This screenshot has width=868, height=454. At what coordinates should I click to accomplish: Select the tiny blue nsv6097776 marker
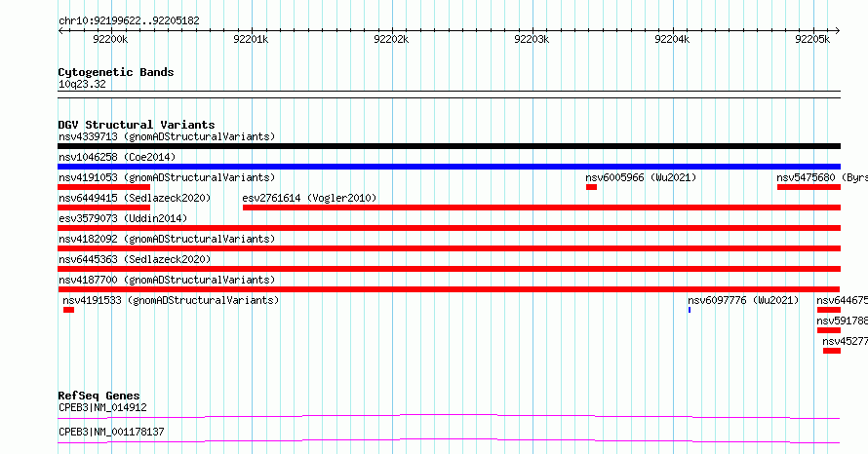(x=690, y=310)
